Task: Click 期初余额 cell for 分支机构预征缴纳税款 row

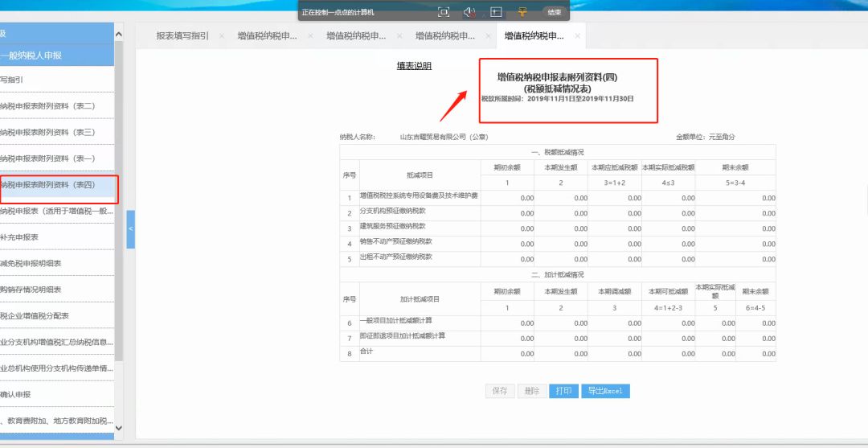Action: point(507,213)
